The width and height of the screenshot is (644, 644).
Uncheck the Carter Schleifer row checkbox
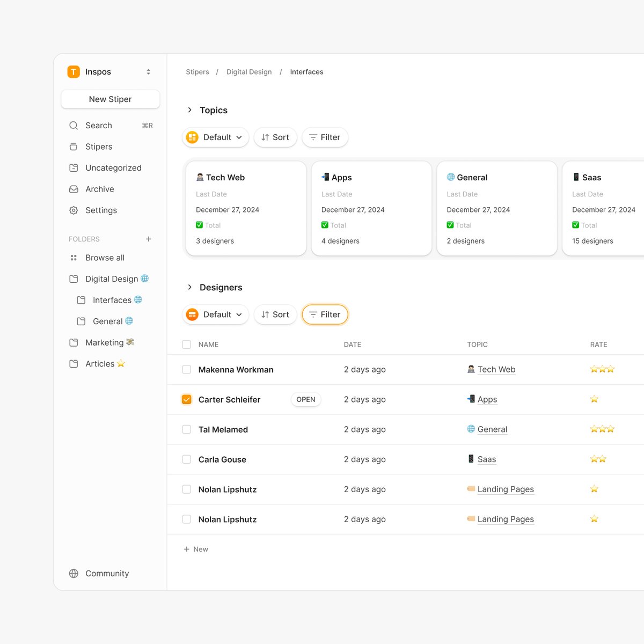[x=187, y=400]
